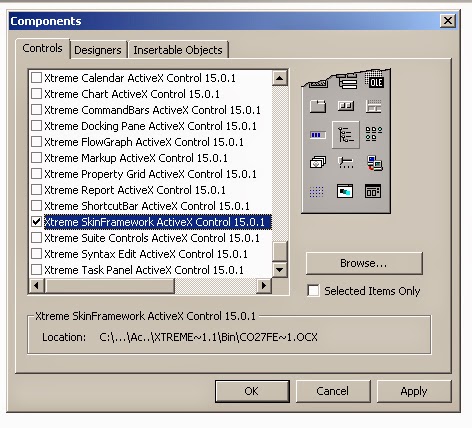Check Xtreme FlowGraph ActiveX Control checkbox
This screenshot has height=428, width=472.
[x=36, y=142]
